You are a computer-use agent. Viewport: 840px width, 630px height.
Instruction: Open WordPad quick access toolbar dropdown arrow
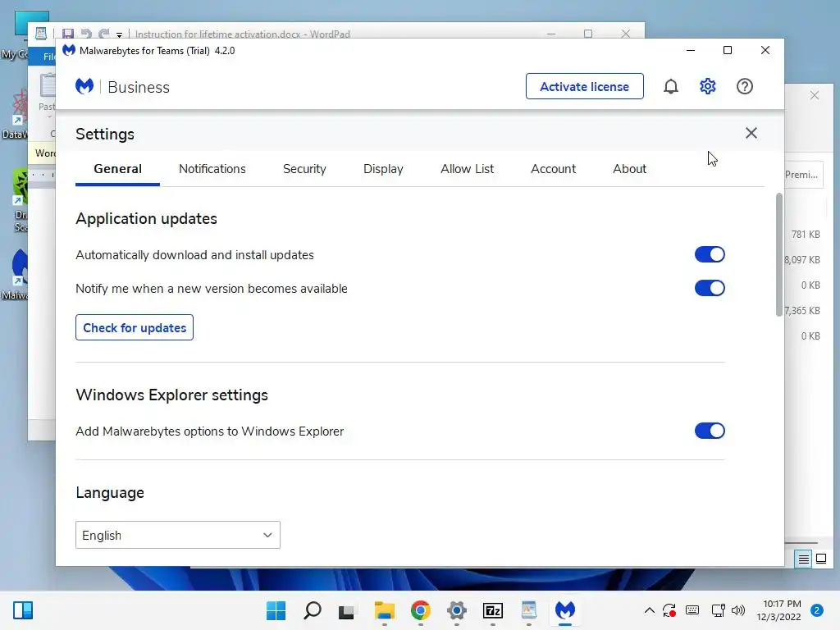point(120,34)
